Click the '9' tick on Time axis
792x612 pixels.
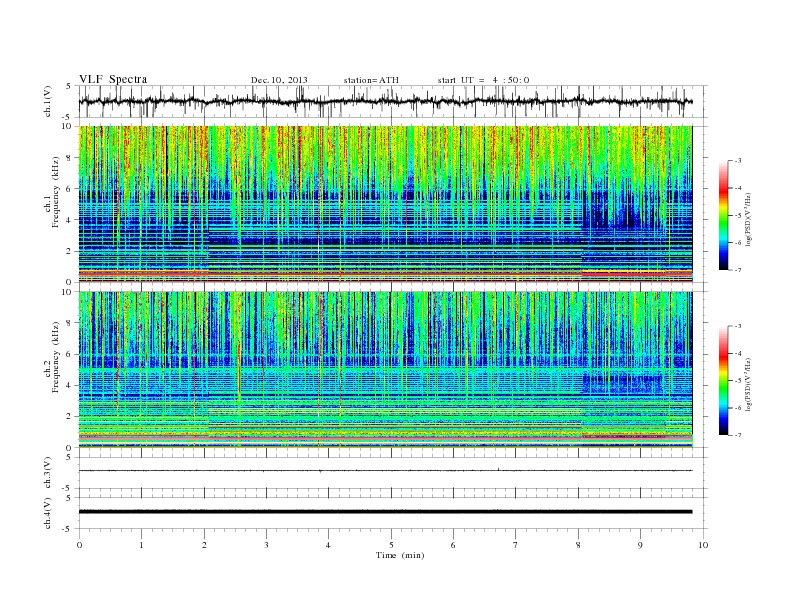[x=640, y=545]
